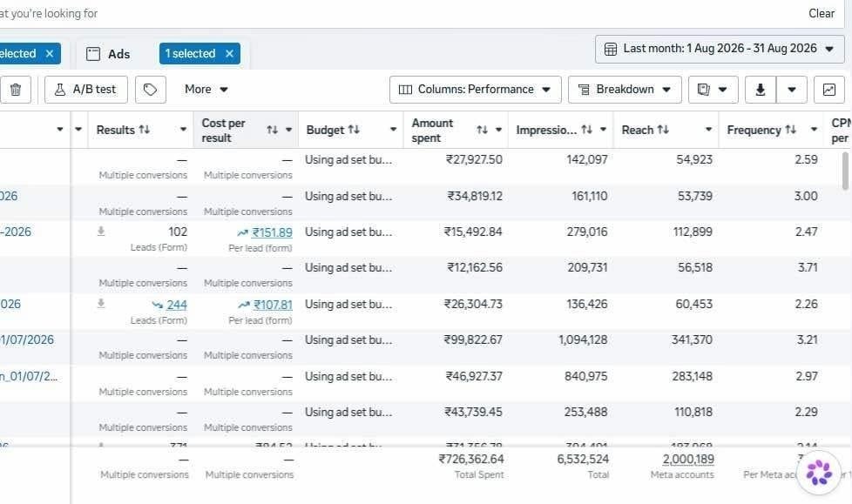Image resolution: width=852 pixels, height=504 pixels.
Task: Clear the search filter
Action: pos(821,14)
